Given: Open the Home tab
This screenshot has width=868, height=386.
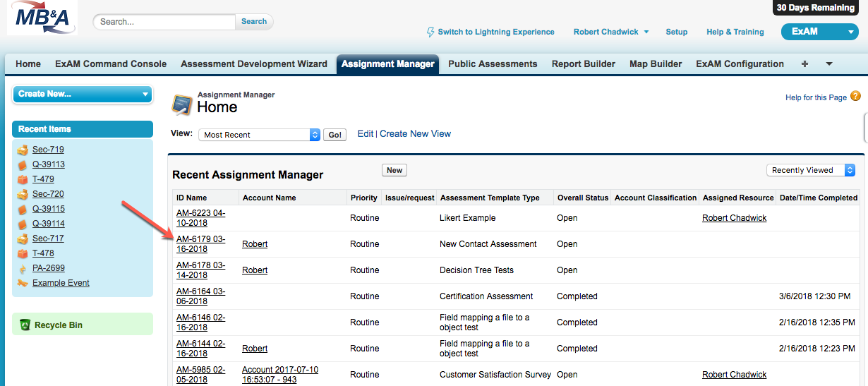Looking at the screenshot, I should [28, 64].
